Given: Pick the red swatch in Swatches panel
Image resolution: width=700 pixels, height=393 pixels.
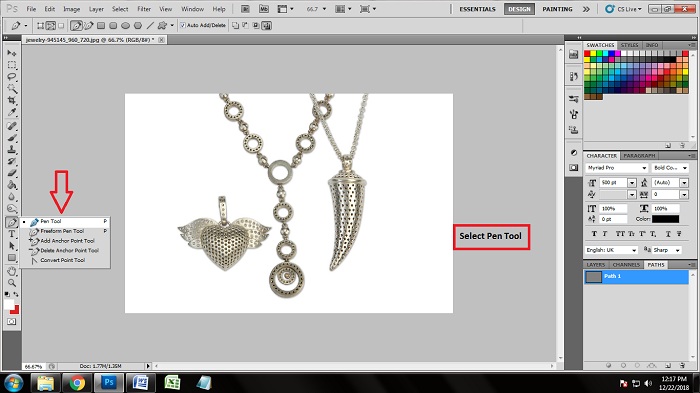Looking at the screenshot, I should pos(587,54).
